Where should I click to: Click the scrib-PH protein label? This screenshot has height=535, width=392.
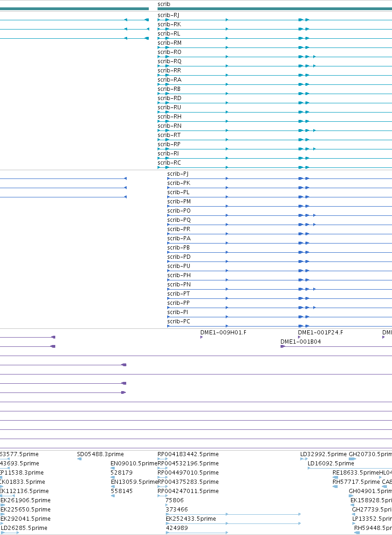click(179, 275)
